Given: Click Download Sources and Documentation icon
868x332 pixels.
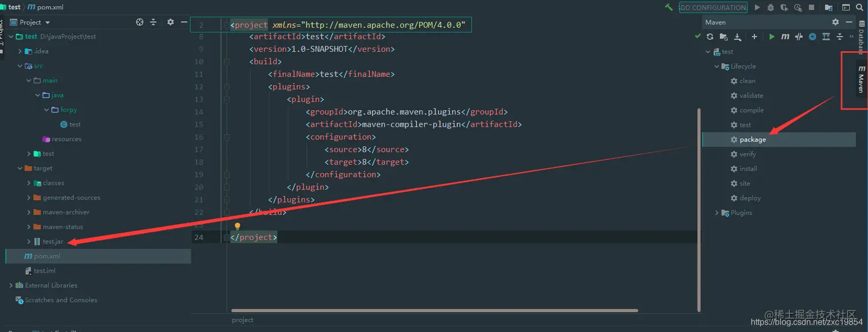Looking at the screenshot, I should [738, 37].
